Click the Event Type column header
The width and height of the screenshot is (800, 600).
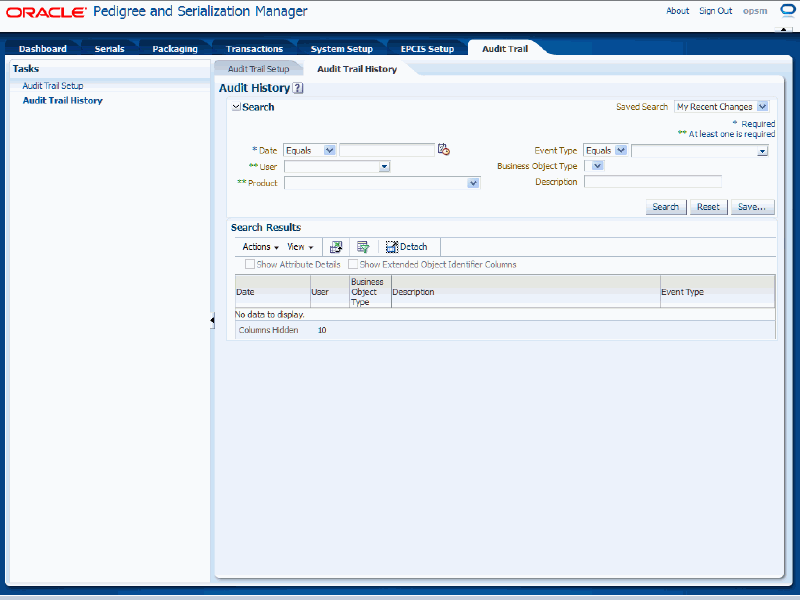[x=717, y=292]
